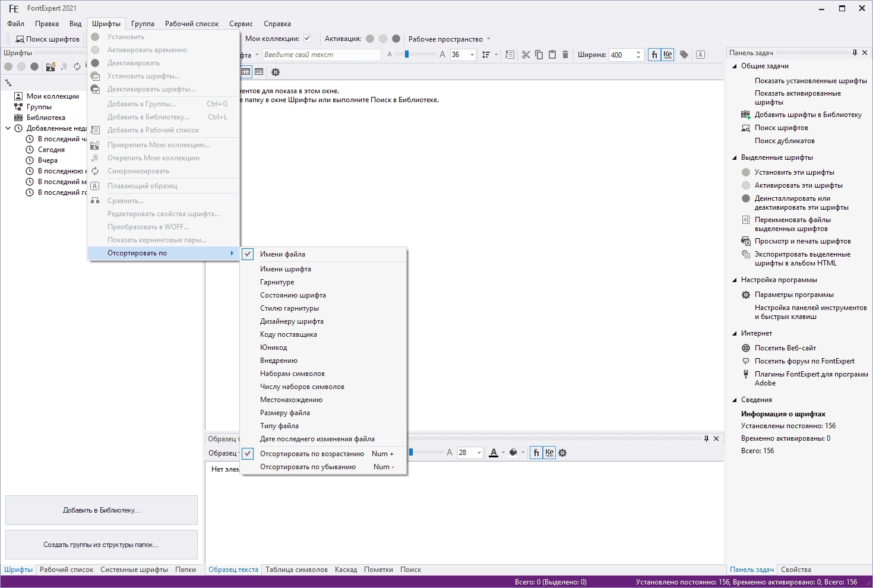Click the paste clipboard icon
Image resolution: width=873 pixels, height=588 pixels.
[x=552, y=55]
